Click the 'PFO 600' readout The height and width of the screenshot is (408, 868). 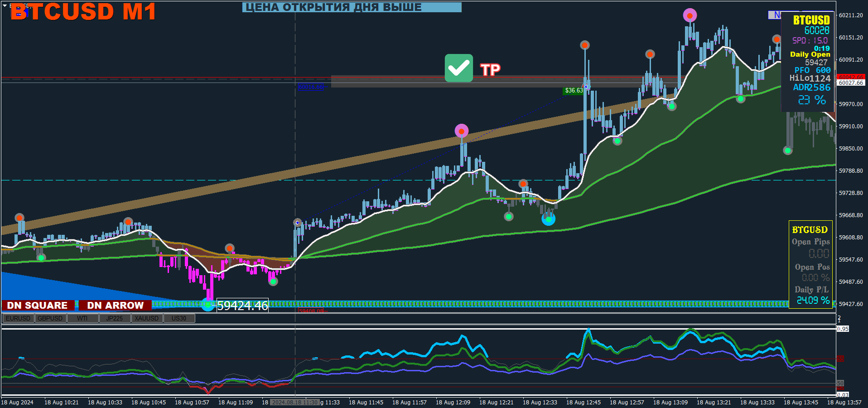[x=813, y=70]
